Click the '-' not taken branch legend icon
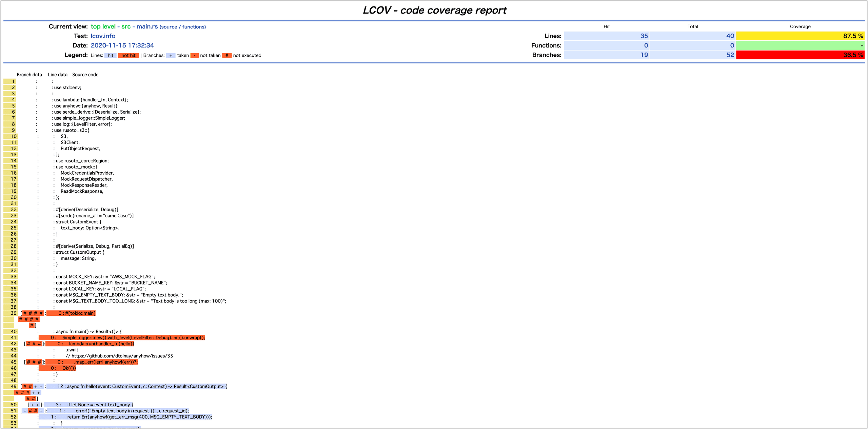 point(195,56)
